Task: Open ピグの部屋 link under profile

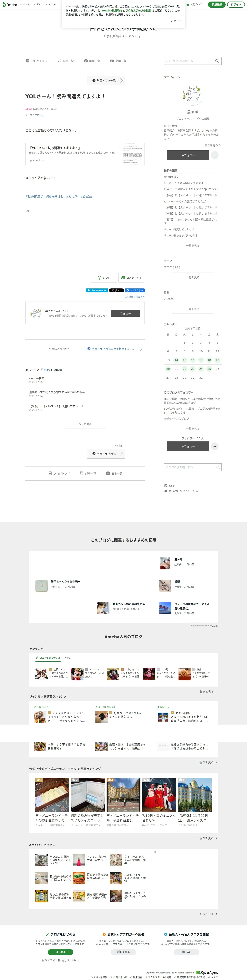Action: [x=203, y=119]
